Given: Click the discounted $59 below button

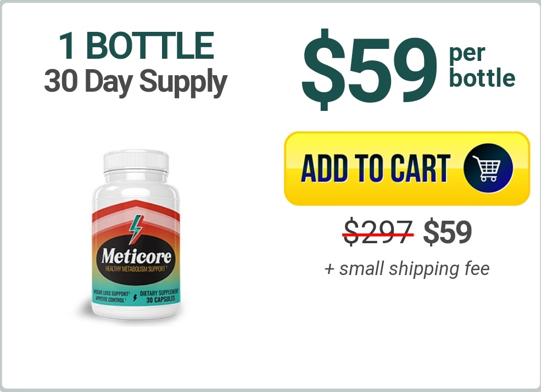Looking at the screenshot, I should (448, 232).
